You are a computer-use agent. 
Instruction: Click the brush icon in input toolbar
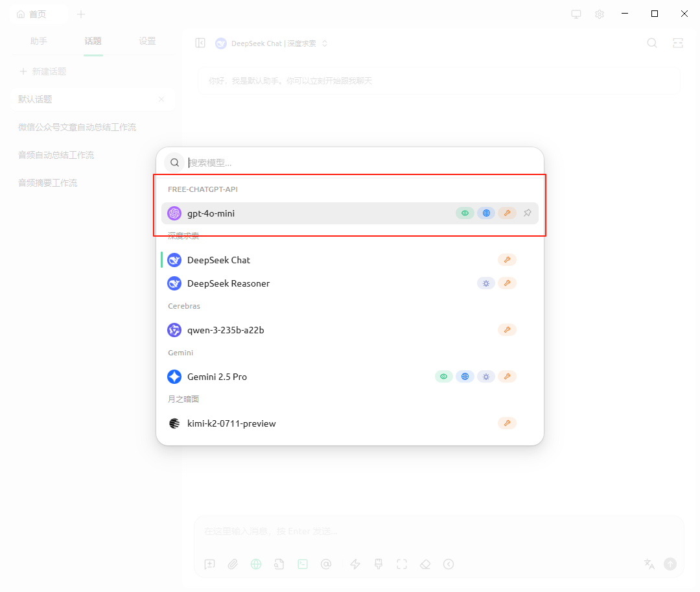[x=379, y=564]
